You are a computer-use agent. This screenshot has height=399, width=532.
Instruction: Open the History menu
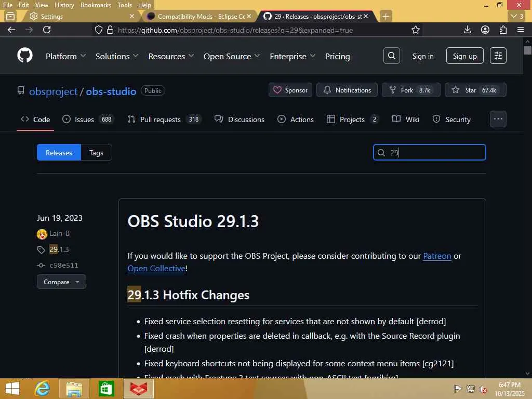coord(64,5)
